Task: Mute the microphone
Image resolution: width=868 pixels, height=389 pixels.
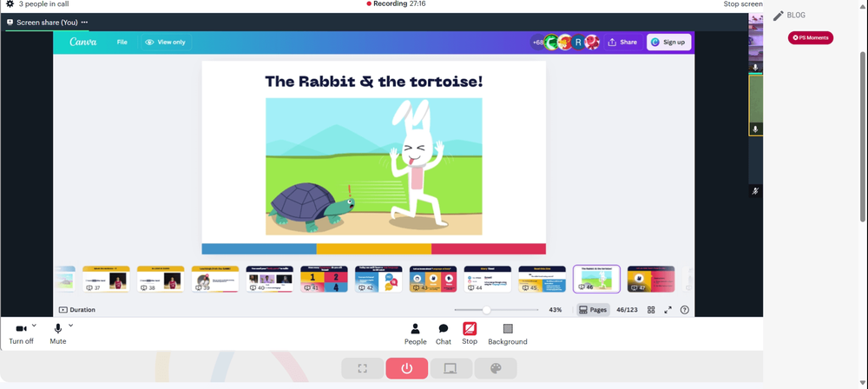Action: pos(57,333)
